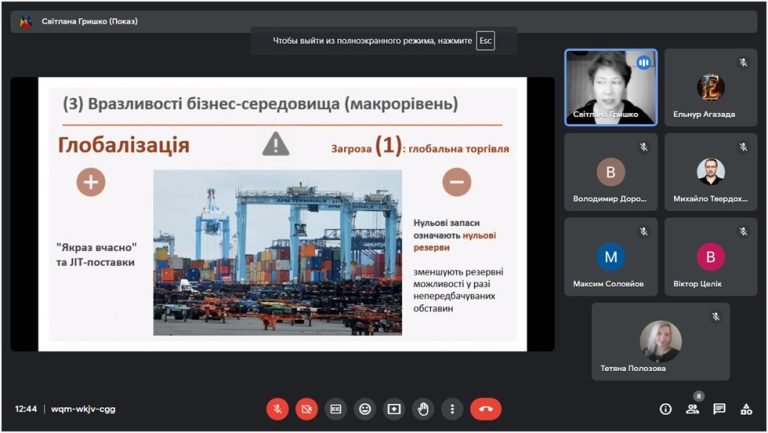The height and width of the screenshot is (433, 768).
Task: Open activities shapes icon
Action: pyautogui.click(x=746, y=409)
